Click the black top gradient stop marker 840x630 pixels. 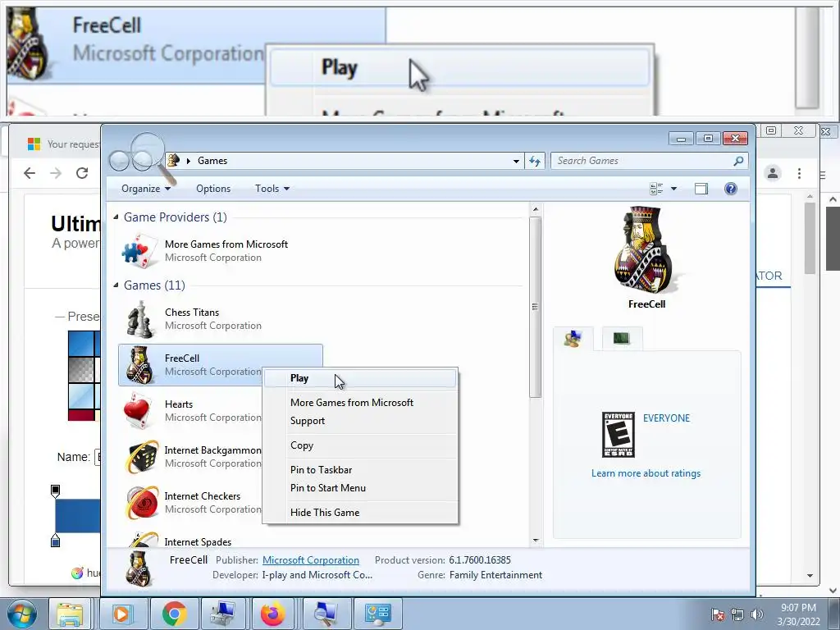(x=55, y=491)
